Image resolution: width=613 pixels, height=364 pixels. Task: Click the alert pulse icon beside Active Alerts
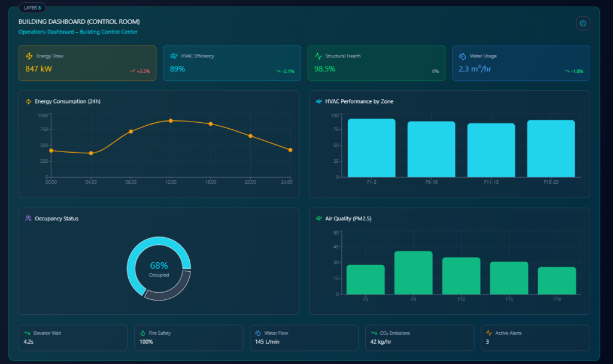click(x=489, y=333)
